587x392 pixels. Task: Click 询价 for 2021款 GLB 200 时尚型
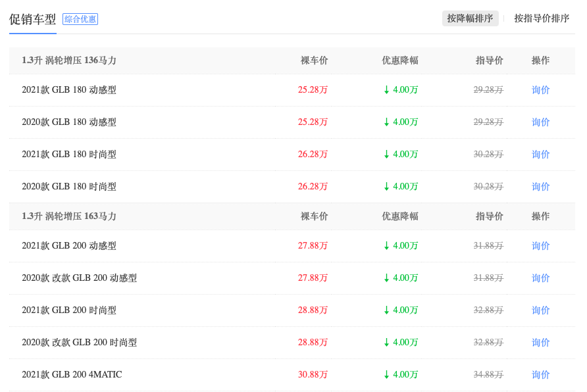click(x=540, y=310)
